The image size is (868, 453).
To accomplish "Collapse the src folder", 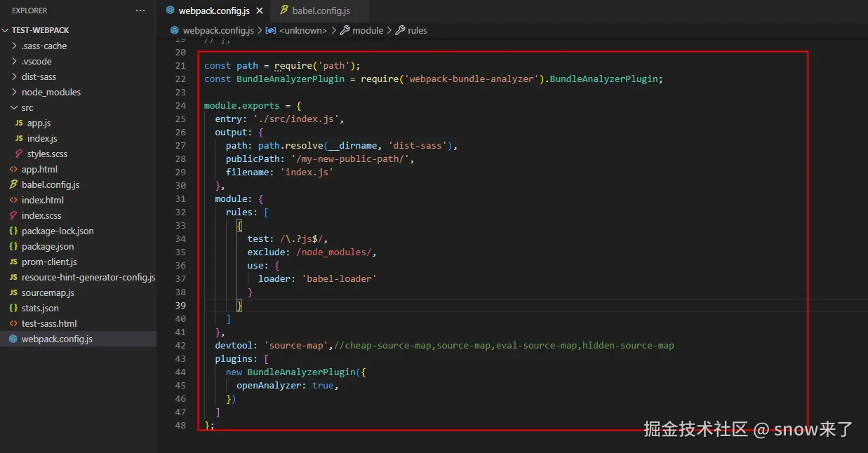I will (x=15, y=107).
